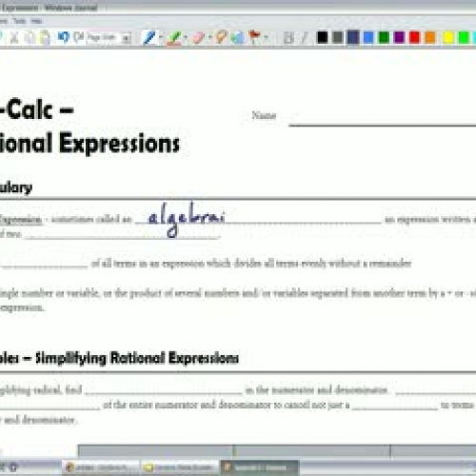476x476 pixels.
Task: Select the Lasso selection tool
Action: pyautogui.click(x=221, y=37)
